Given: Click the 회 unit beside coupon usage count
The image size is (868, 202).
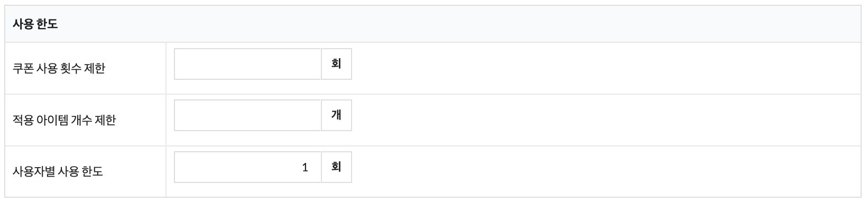Looking at the screenshot, I should [336, 64].
